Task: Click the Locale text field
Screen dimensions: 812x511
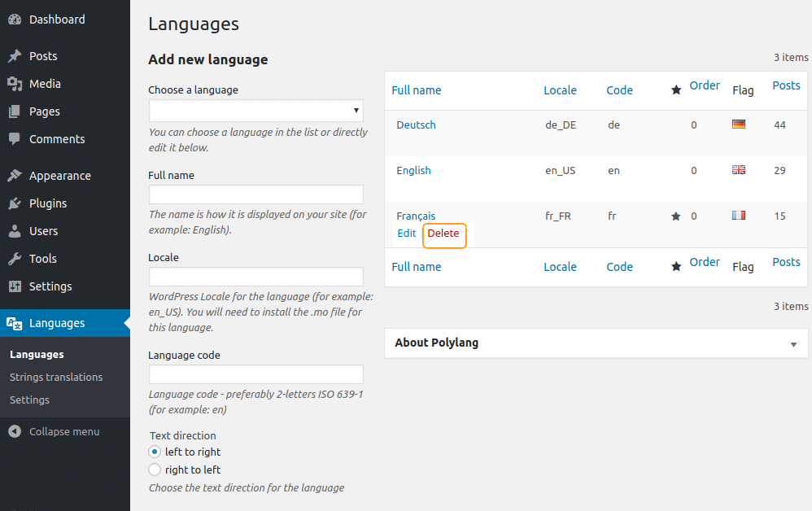Action: coord(256,277)
